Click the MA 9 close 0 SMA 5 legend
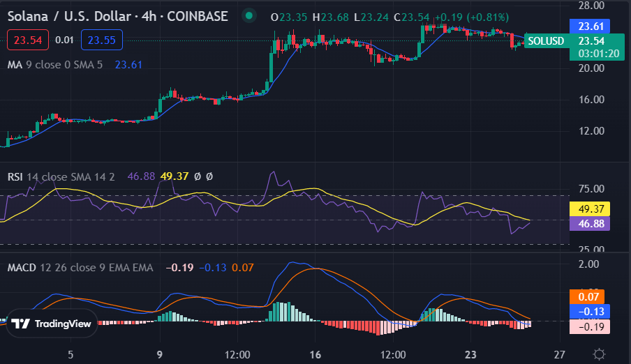This screenshot has height=364, width=631. (x=55, y=65)
